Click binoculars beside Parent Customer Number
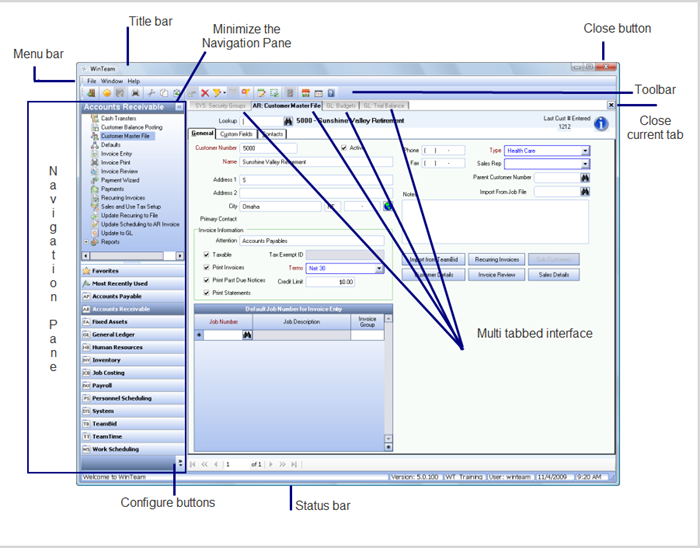 [x=585, y=177]
